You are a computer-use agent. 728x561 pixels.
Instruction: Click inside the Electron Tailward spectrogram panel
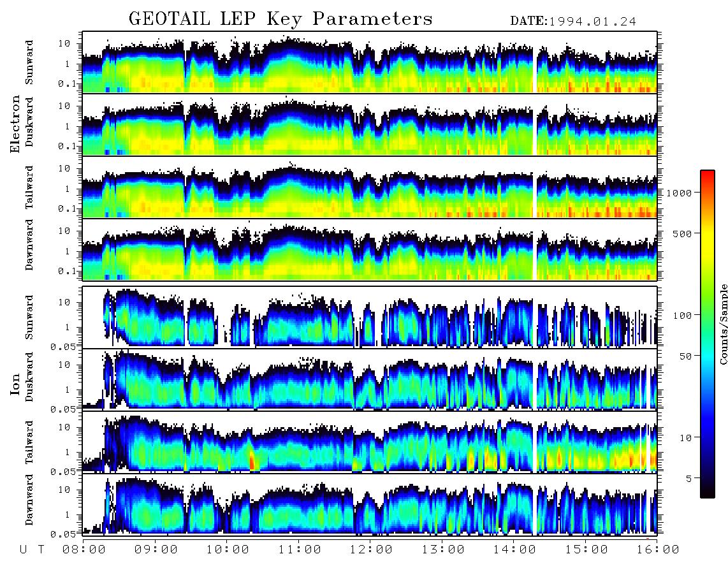pos(370,187)
